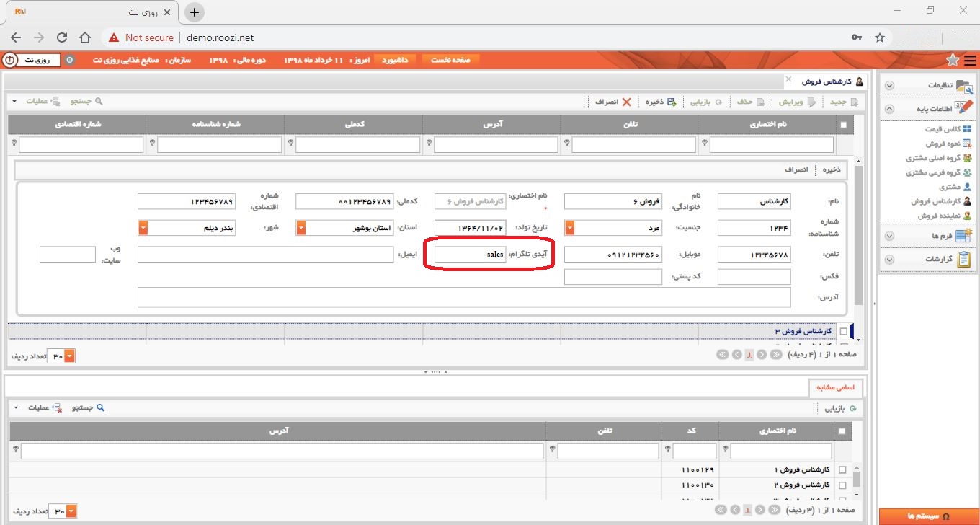Click نام اختصاری filter box in top grid
The image size is (980, 525).
[771, 145]
